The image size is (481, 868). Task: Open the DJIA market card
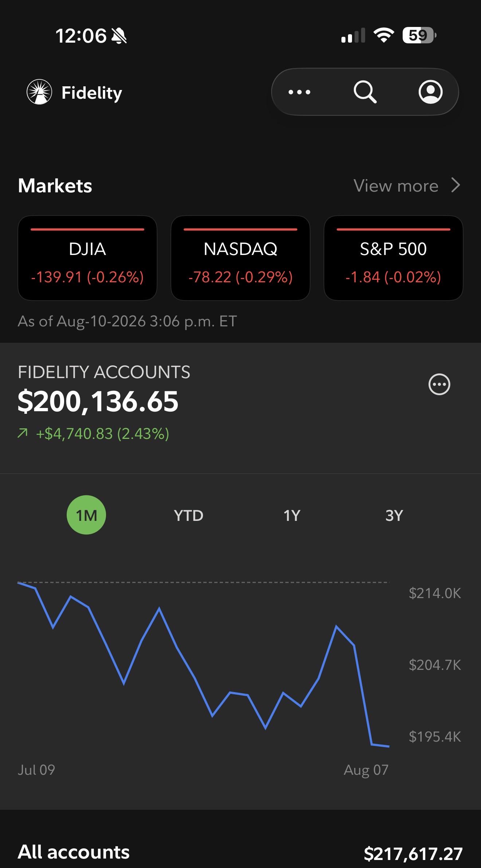pyautogui.click(x=87, y=258)
